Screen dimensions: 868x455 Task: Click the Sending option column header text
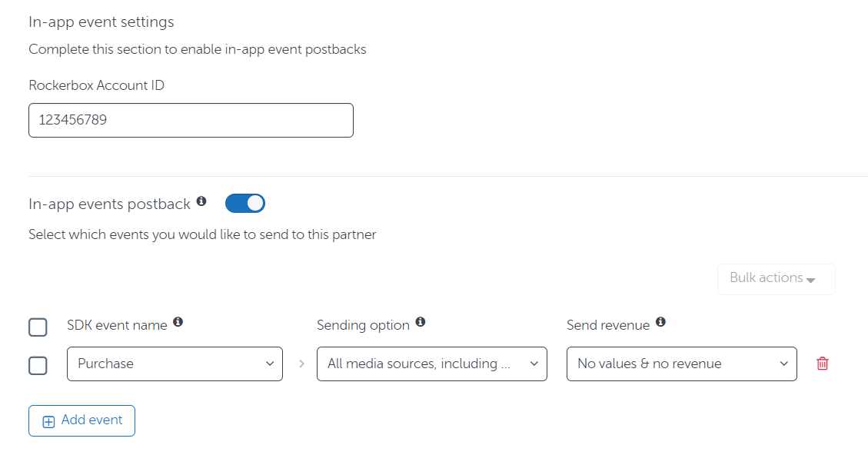point(363,325)
